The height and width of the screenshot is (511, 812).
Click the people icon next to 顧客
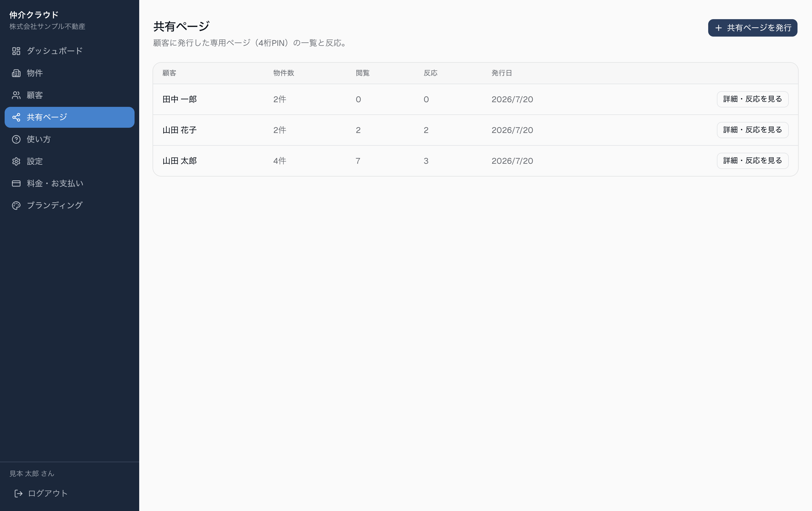pos(16,95)
